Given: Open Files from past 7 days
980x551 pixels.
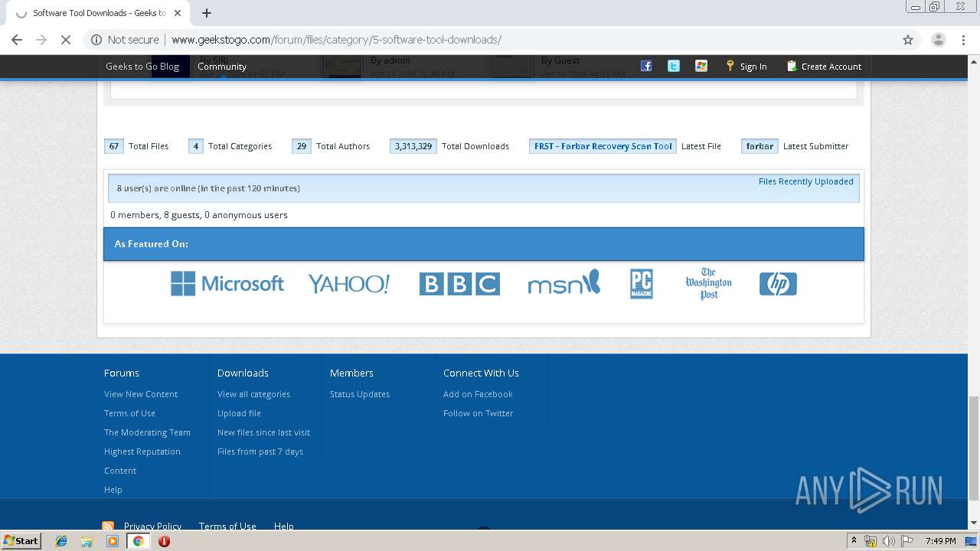Looking at the screenshot, I should click(x=260, y=452).
